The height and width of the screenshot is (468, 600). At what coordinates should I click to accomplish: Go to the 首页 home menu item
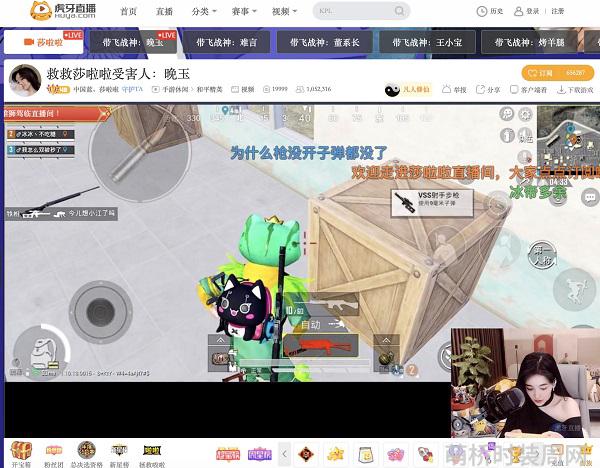point(128,11)
